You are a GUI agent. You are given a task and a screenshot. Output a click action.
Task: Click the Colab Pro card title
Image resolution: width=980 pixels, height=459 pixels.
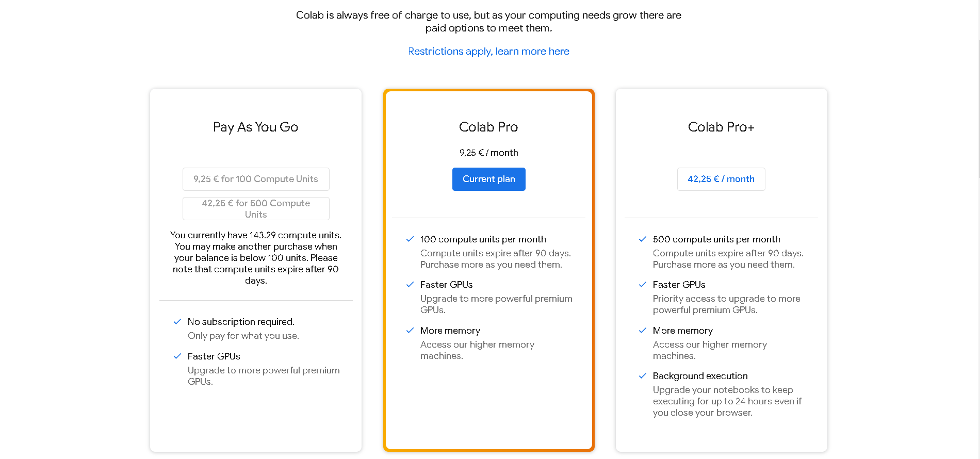[488, 127]
